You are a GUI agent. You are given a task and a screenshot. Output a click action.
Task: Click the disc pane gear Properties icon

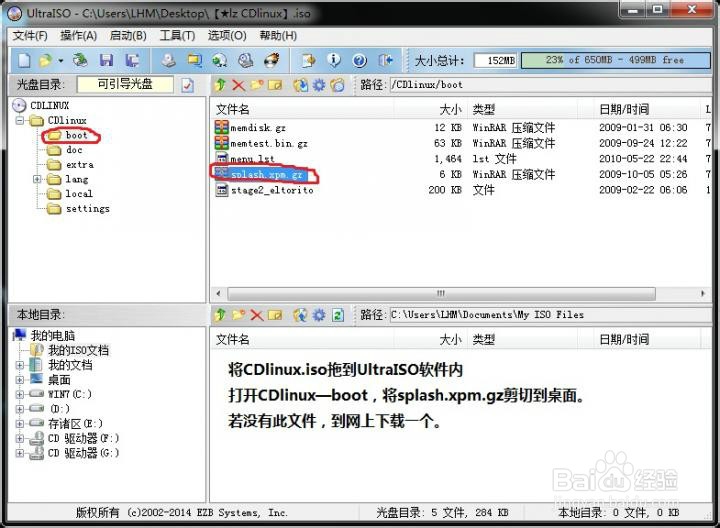coord(319,85)
